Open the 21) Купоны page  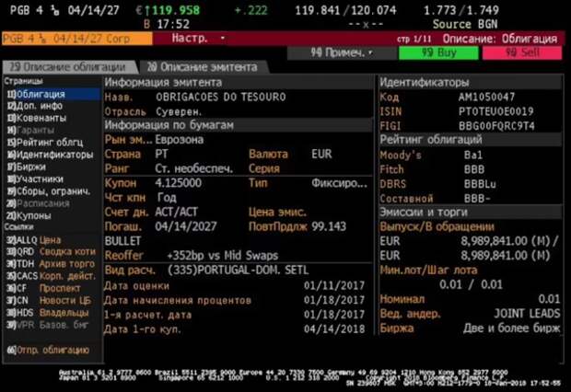point(29,216)
